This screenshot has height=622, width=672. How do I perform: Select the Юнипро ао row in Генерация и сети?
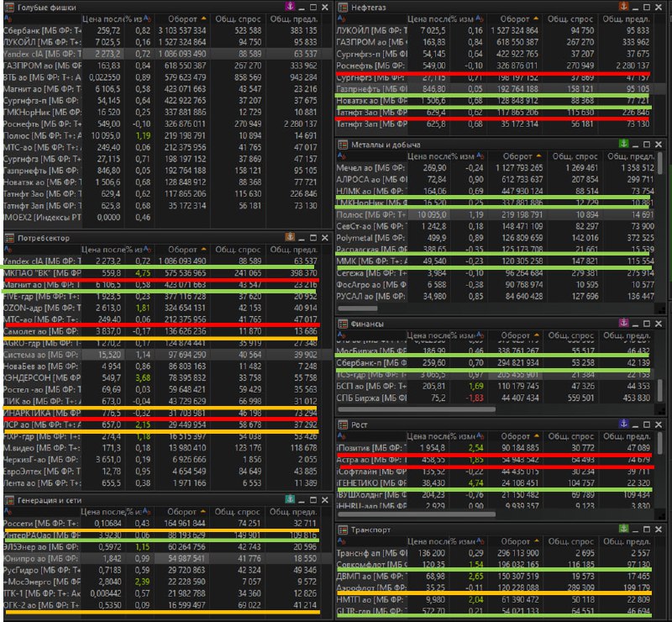pyautogui.click(x=167, y=558)
